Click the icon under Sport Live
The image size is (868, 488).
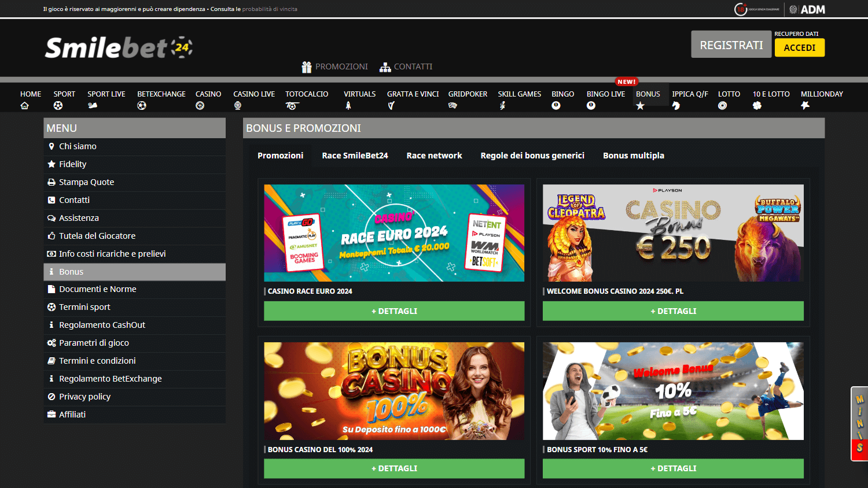coord(93,106)
